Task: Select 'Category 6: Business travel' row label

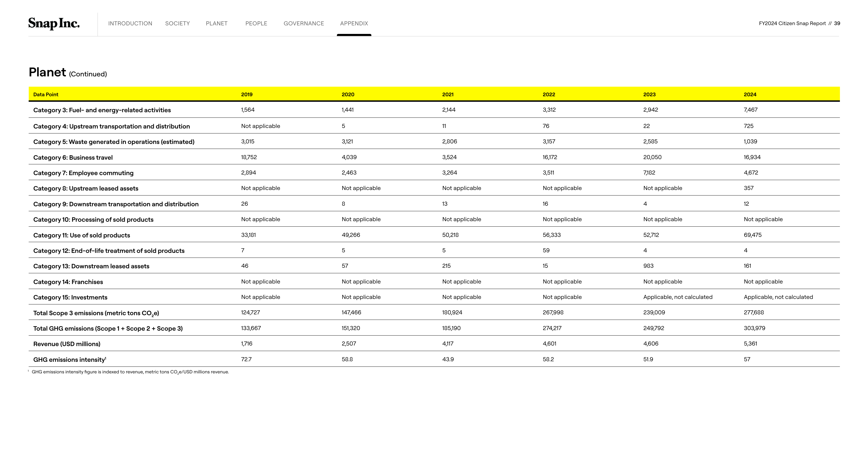Action: tap(73, 157)
